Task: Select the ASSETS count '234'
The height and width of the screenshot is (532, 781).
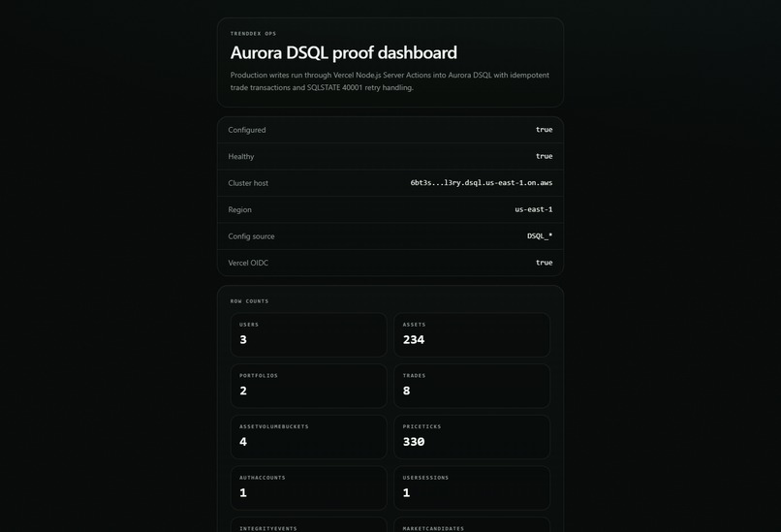Action: click(x=414, y=340)
